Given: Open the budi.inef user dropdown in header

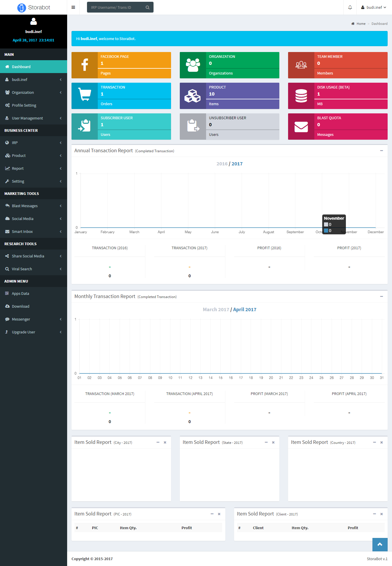Looking at the screenshot, I should pyautogui.click(x=374, y=7).
